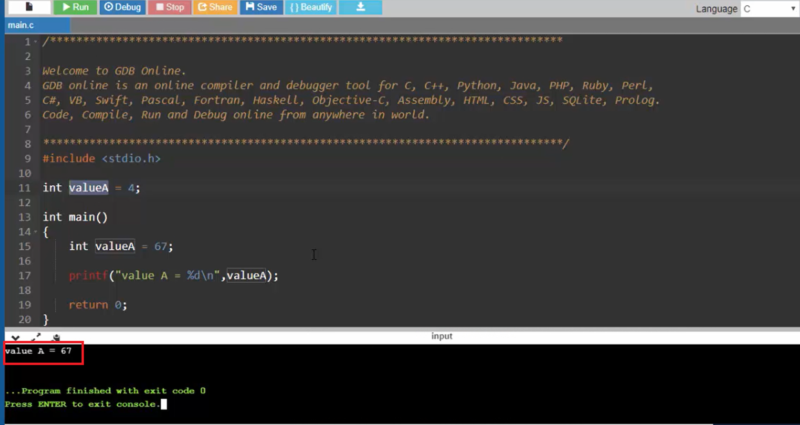Screen dimensions: 800x425
Task: Click line number 16 in the gutter
Action: pyautogui.click(x=24, y=261)
